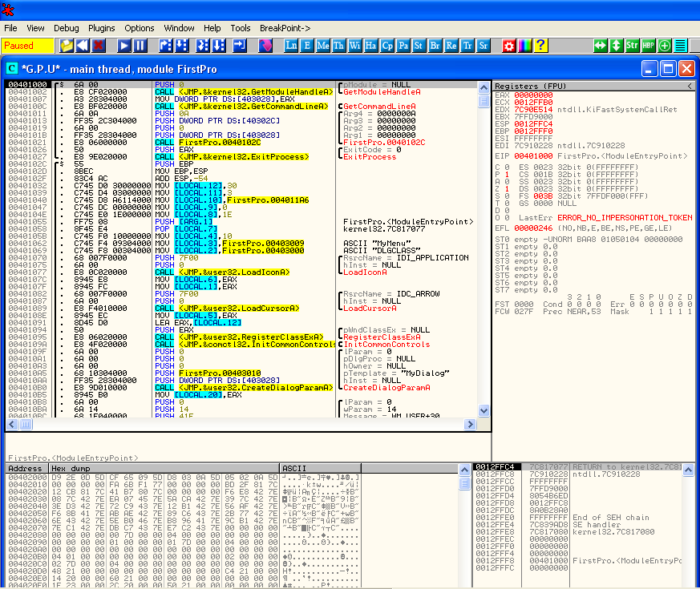Viewport: 700px width, 589px height.
Task: Close the debugged program with the red X icon
Action: click(99, 46)
